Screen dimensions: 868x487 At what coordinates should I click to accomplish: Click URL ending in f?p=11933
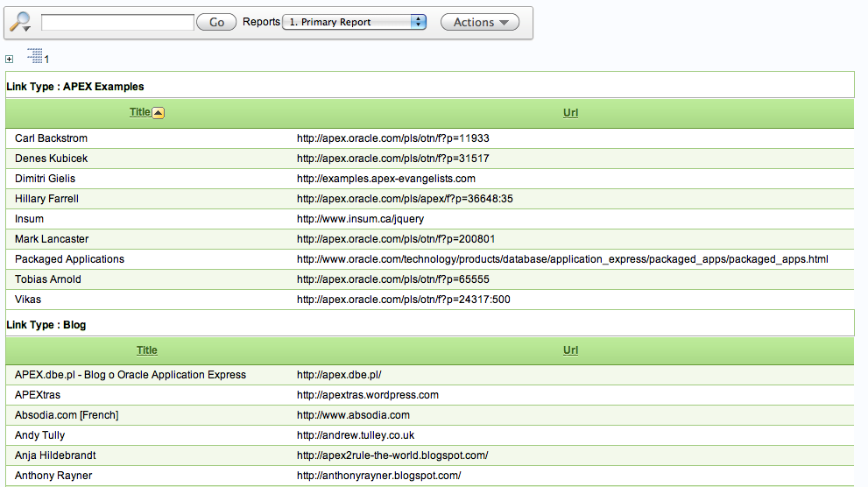pos(393,138)
